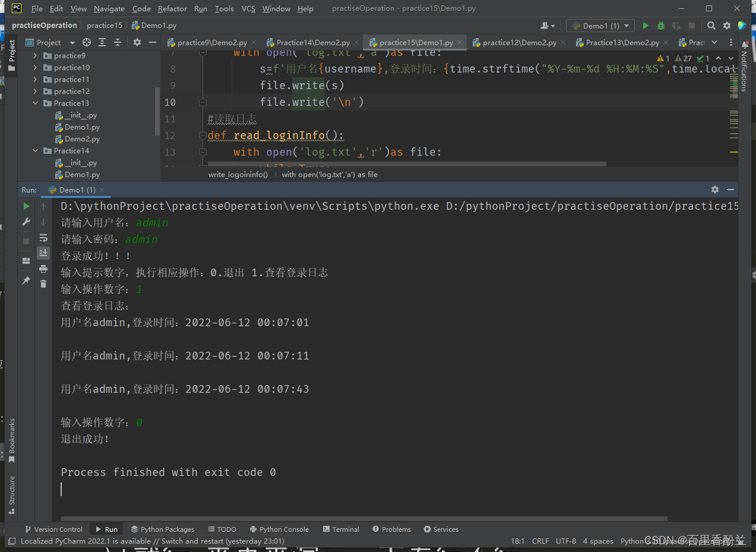
Task: Toggle the vertical Project tool window button
Action: click(x=11, y=55)
